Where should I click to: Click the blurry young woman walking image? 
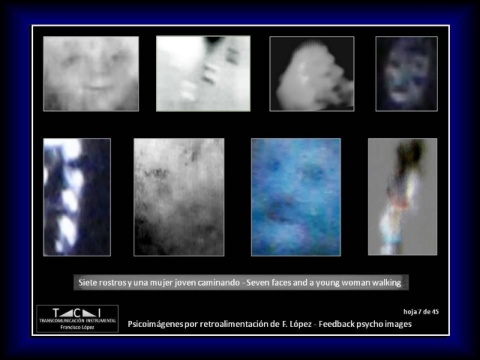pos(403,197)
